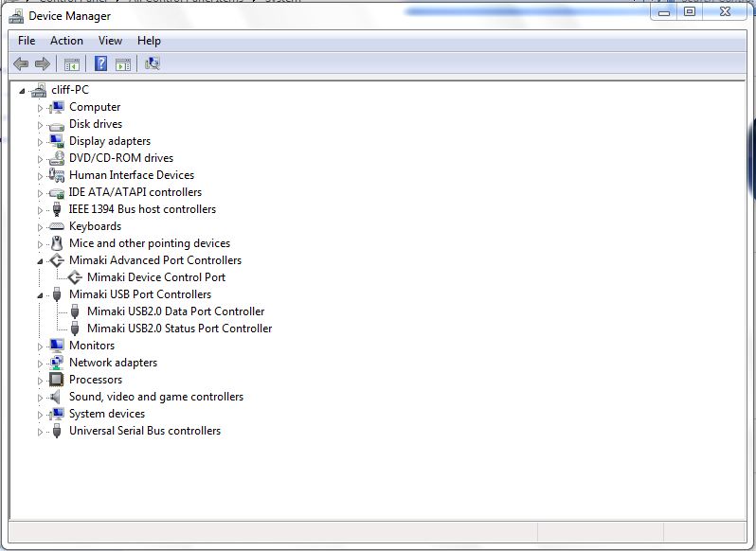This screenshot has width=756, height=551.
Task: Expand the Display adapters arrow
Action: tap(40, 142)
